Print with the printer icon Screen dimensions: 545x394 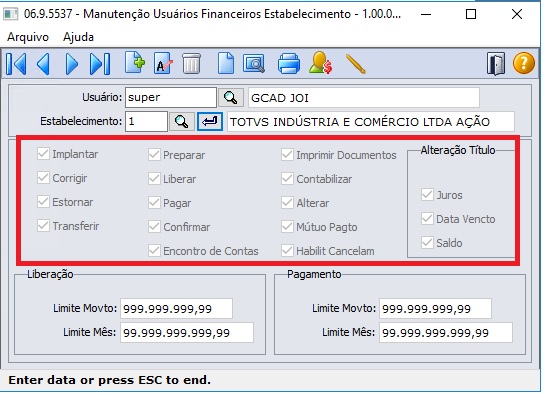coord(289,64)
